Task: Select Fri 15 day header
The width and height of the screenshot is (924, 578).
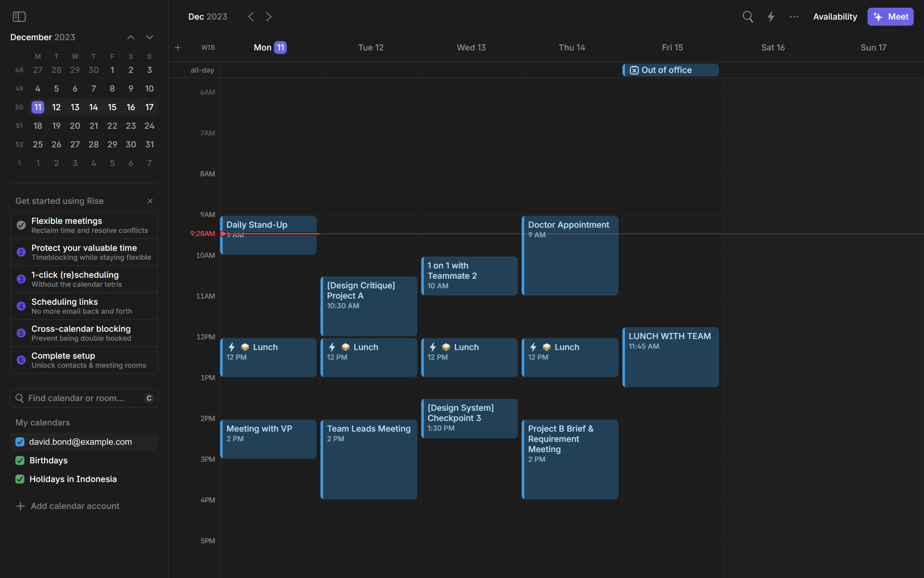Action: pos(672,47)
